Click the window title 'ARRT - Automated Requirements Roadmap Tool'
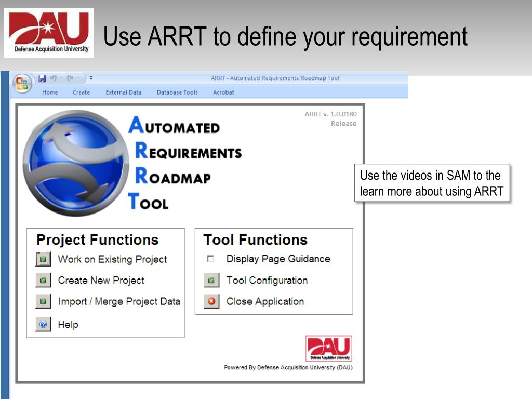Viewport: 532px width, 399px height. pos(275,78)
